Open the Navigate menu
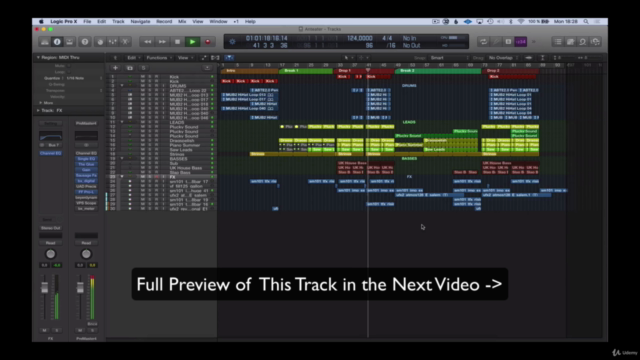 coord(140,22)
